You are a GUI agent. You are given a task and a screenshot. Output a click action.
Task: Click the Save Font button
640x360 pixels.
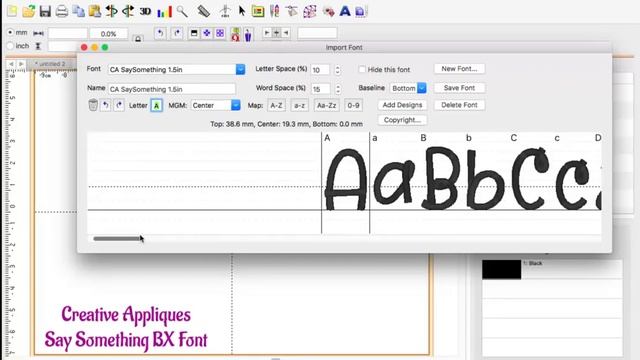point(459,88)
